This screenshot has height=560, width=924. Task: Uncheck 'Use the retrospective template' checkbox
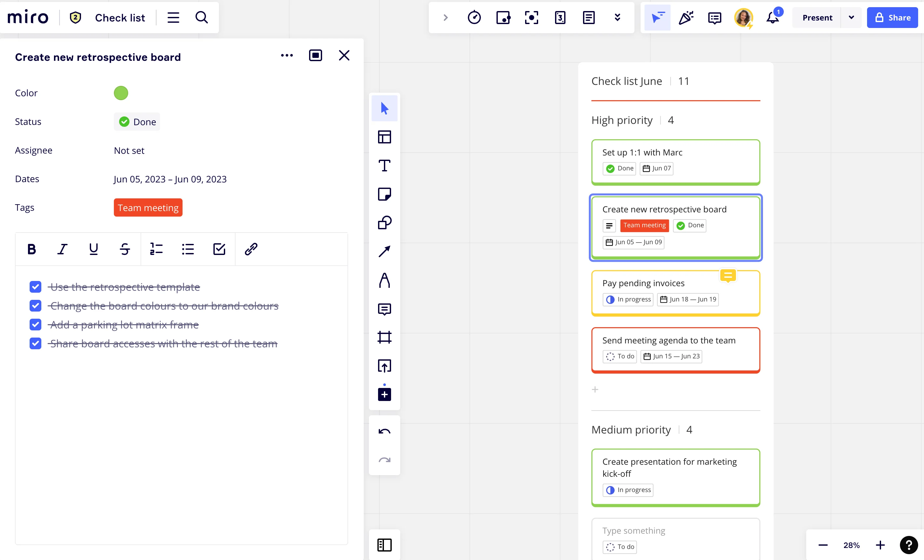[35, 287]
